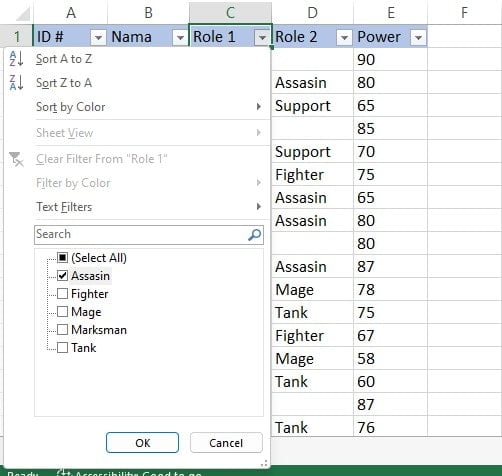The image size is (502, 476).
Task: Choose Sort Z to A
Action: [x=137, y=83]
